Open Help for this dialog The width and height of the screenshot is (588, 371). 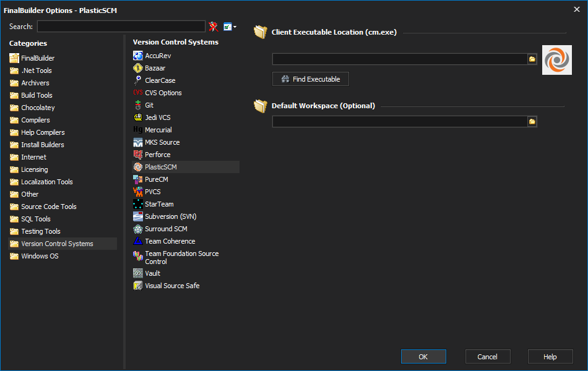[550, 357]
